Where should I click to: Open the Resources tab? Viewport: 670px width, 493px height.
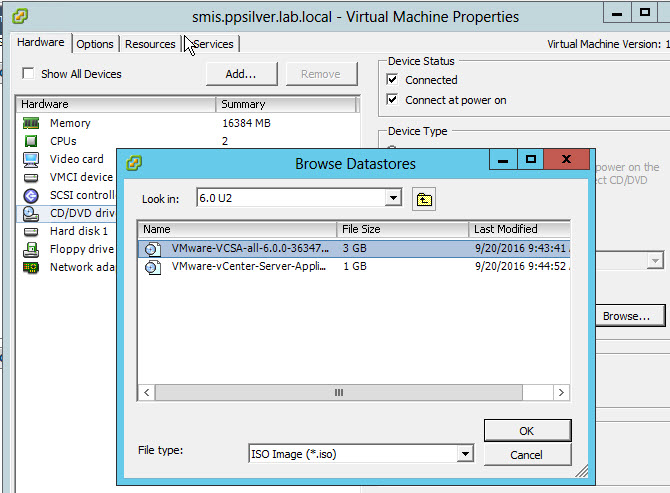150,44
